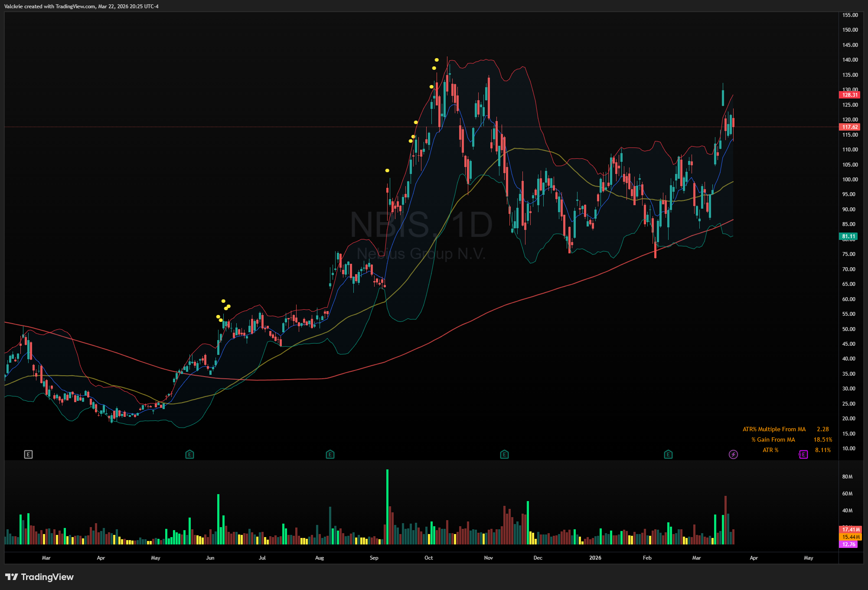
Task: Click the TradingView logo icon
Action: coord(12,577)
